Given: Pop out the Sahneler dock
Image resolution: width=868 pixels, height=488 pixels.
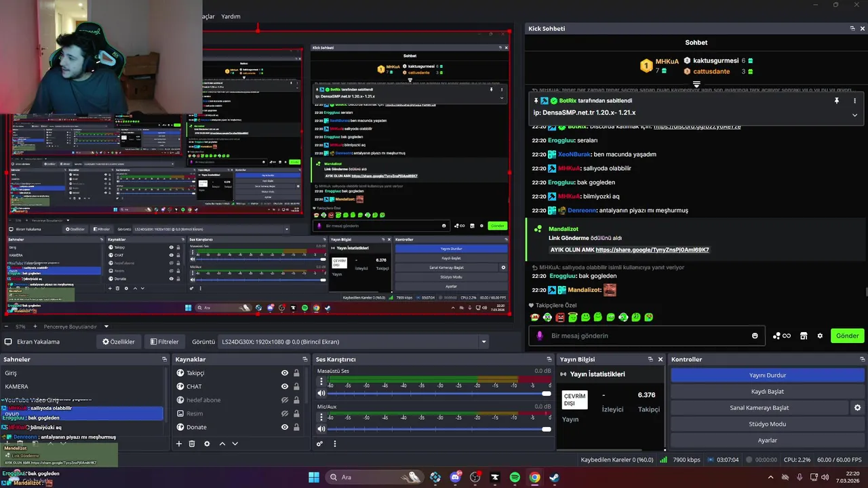Looking at the screenshot, I should [164, 359].
